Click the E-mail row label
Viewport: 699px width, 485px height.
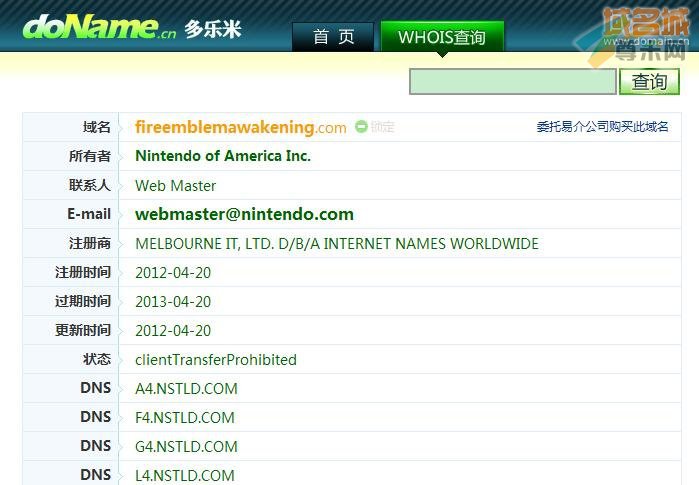(89, 214)
